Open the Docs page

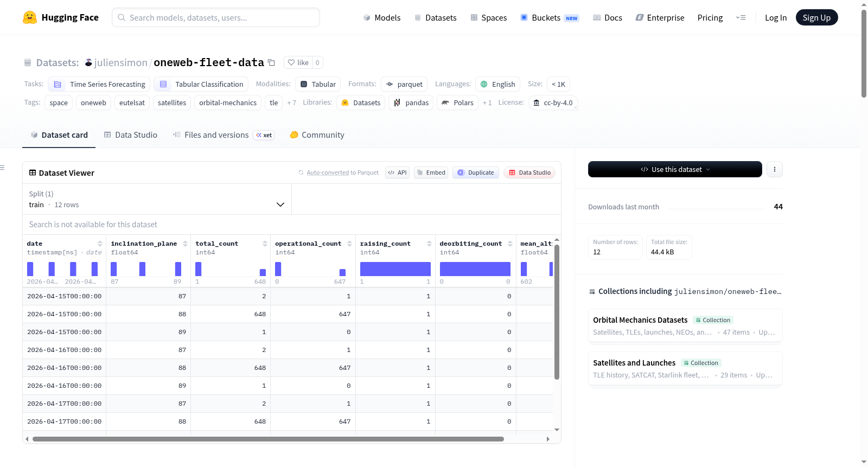click(x=608, y=17)
